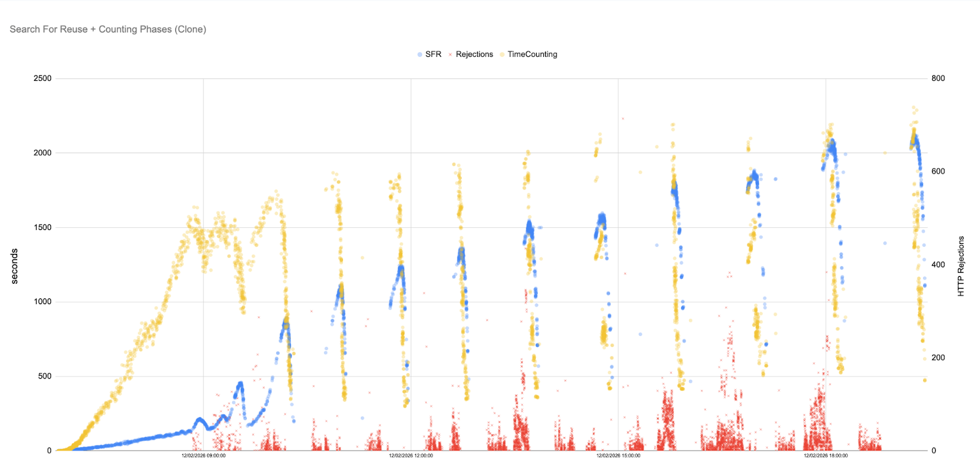Select the Rejections legend label
This screenshot has width=980, height=467.
474,55
